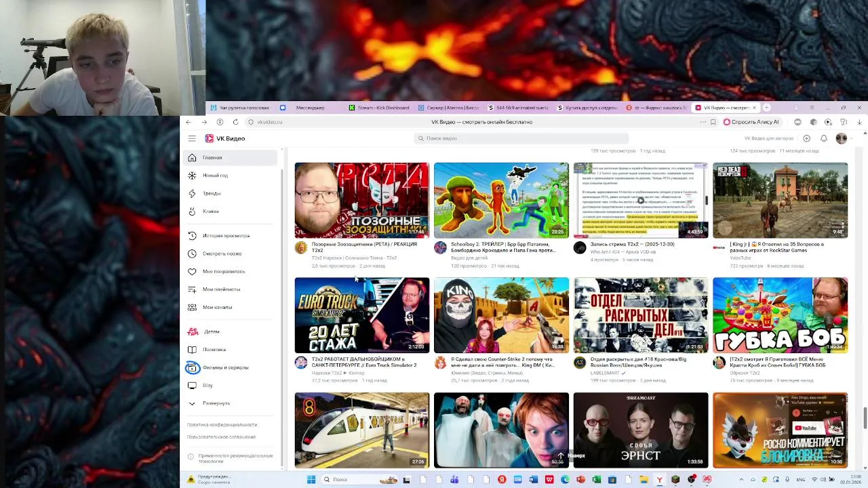
Task: Expand the sidebar with Развернуть
Action: [231, 403]
